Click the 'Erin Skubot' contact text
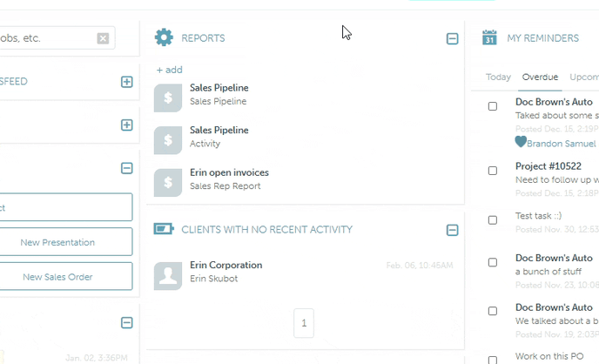Viewport: 599px width, 364px height. (x=213, y=279)
